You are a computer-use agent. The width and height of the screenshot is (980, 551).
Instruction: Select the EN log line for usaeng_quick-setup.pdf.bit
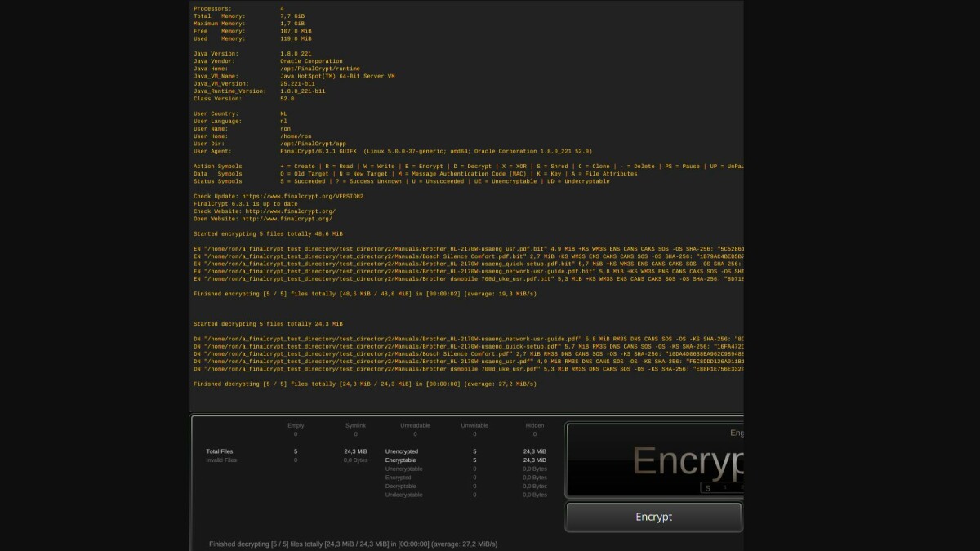coord(468,264)
